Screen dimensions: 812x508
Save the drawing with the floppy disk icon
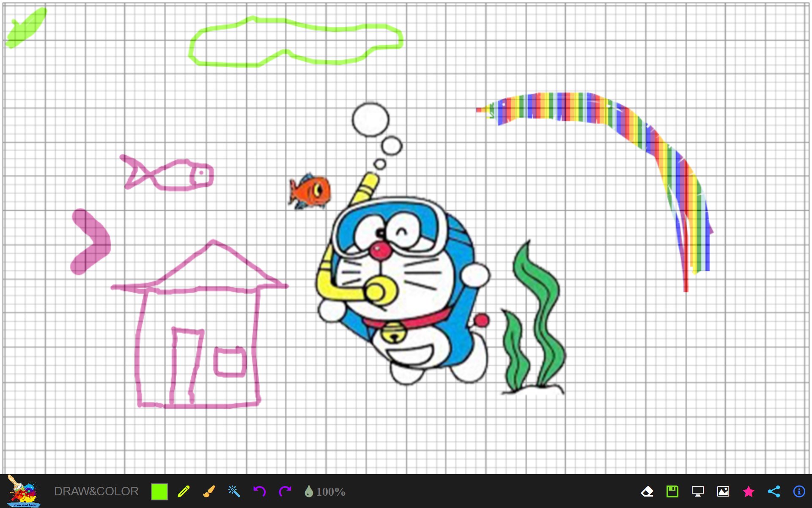pyautogui.click(x=673, y=491)
